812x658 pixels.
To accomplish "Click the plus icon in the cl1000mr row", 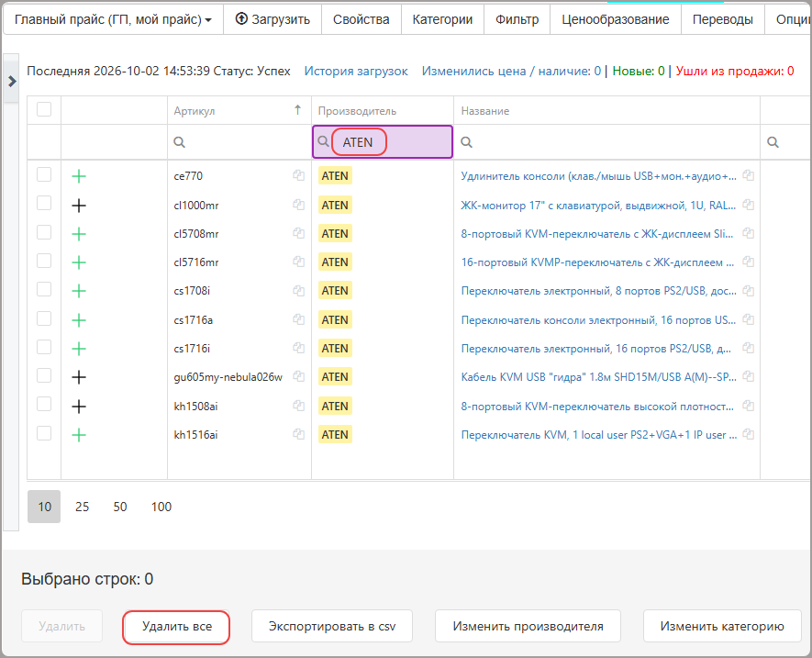I will pos(79,206).
